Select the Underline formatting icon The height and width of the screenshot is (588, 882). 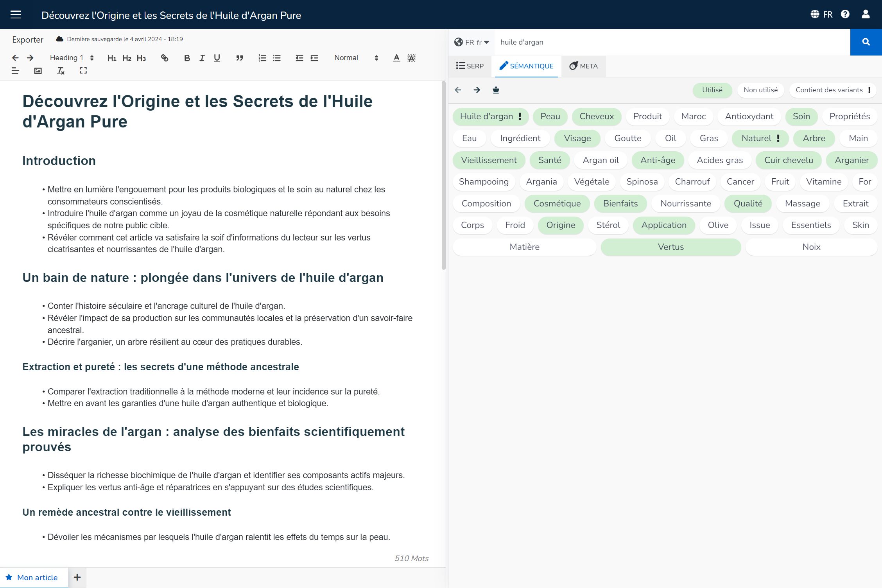pyautogui.click(x=217, y=58)
